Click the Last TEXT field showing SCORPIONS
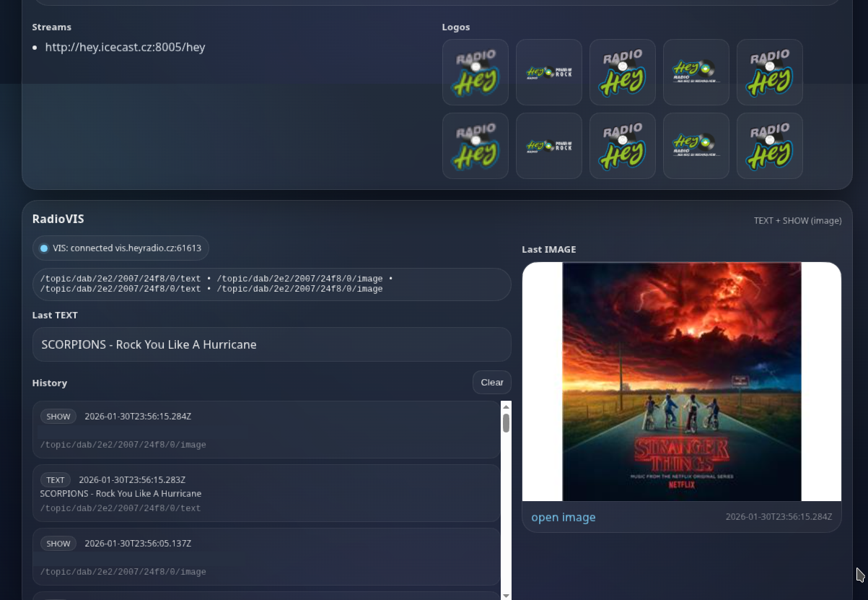868x600 pixels. 271,344
